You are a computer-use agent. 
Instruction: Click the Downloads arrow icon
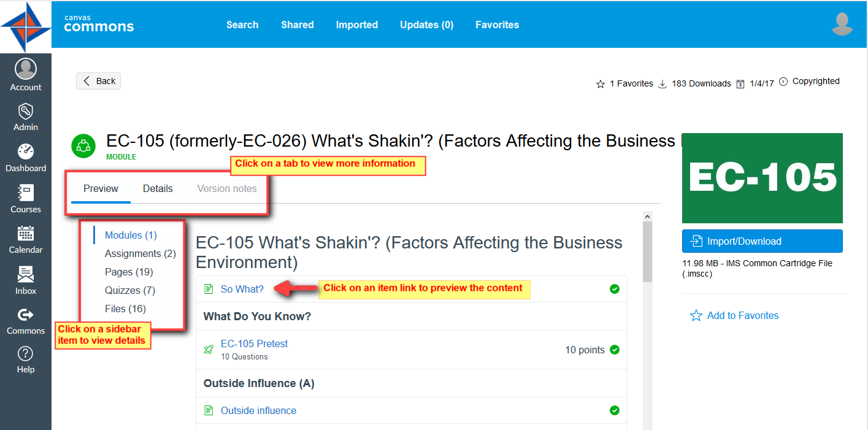[663, 84]
